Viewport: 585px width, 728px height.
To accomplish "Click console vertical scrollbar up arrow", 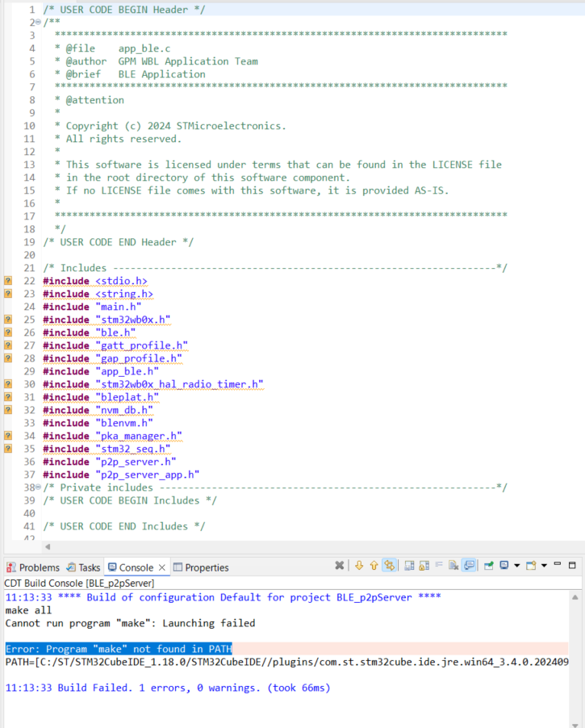I will click(x=575, y=597).
